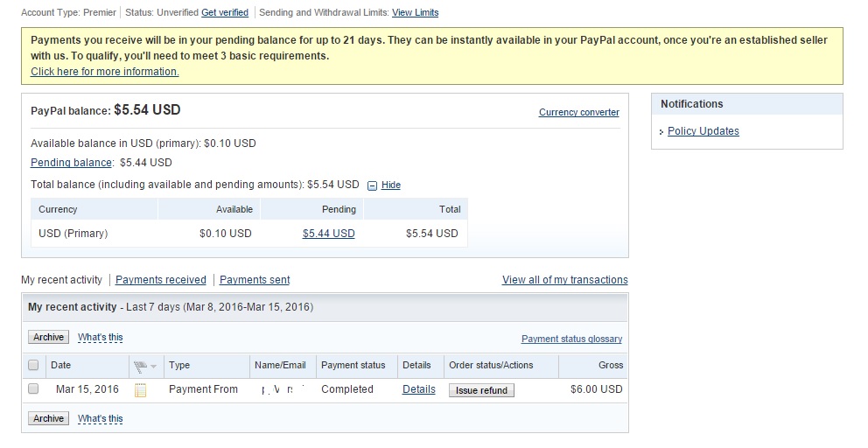Viewport: 868px width, 448px height.
Task: Click the top Archive button
Action: [x=49, y=337]
